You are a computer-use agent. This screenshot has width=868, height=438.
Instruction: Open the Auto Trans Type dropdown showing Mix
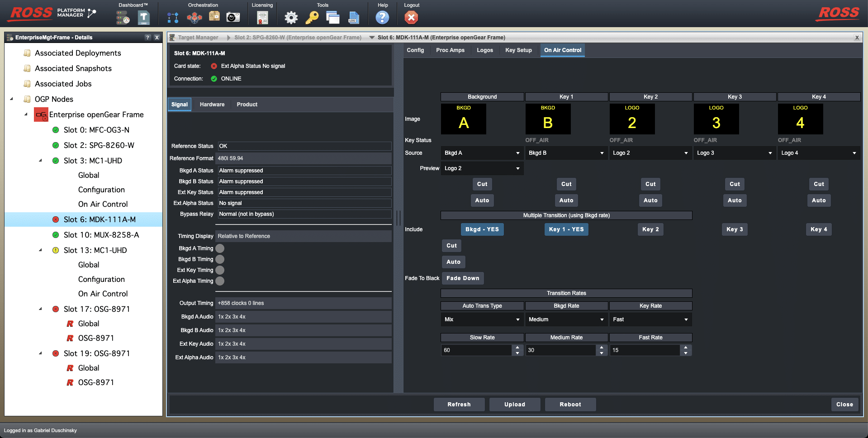[x=482, y=319]
